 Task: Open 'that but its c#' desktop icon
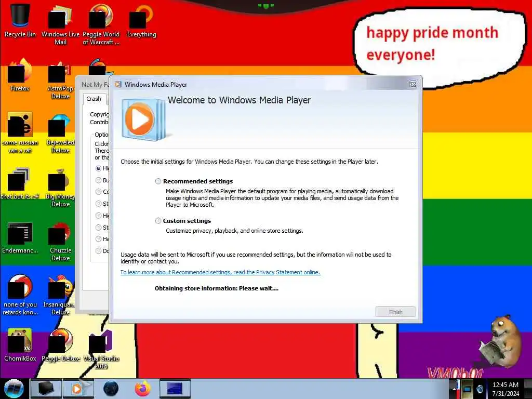pyautogui.click(x=20, y=183)
